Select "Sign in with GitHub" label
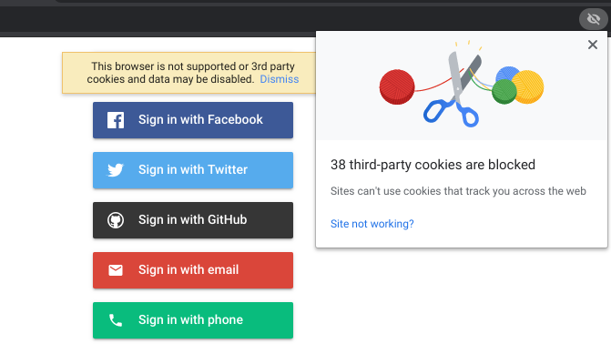Screen dimensions: 611x364 click(x=192, y=220)
